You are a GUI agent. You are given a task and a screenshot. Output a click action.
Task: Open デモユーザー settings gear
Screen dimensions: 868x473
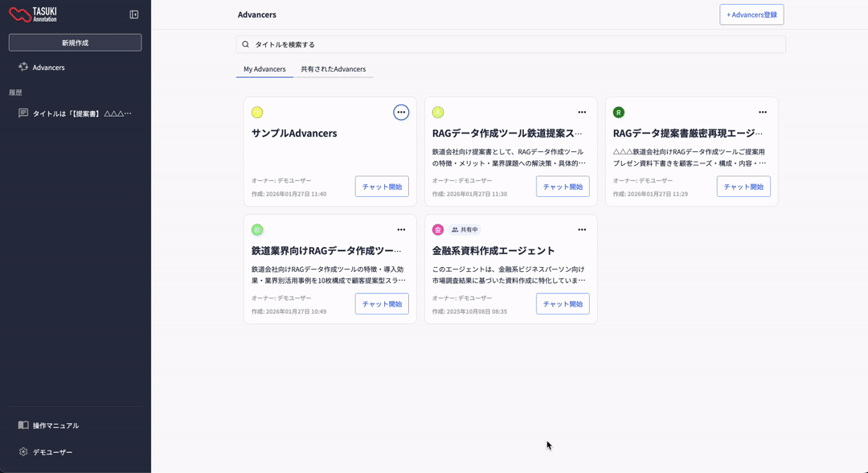[x=23, y=452]
